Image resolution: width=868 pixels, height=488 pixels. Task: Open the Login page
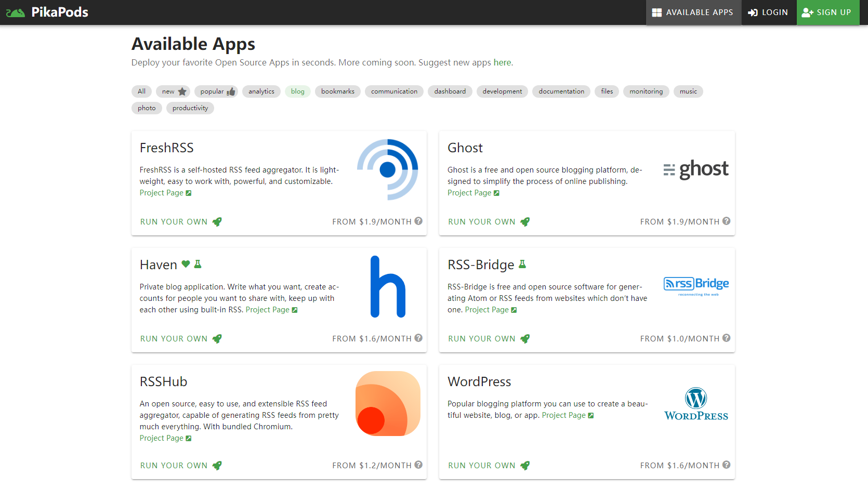[768, 12]
